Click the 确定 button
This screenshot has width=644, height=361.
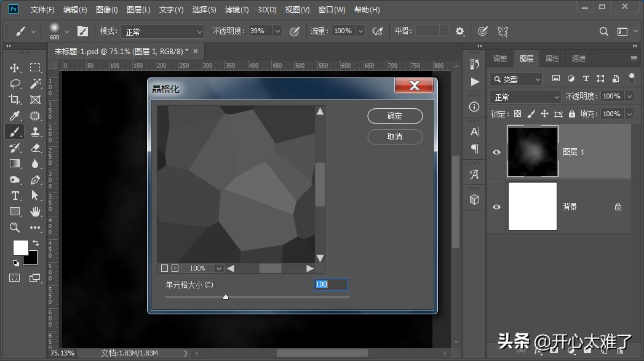click(395, 116)
